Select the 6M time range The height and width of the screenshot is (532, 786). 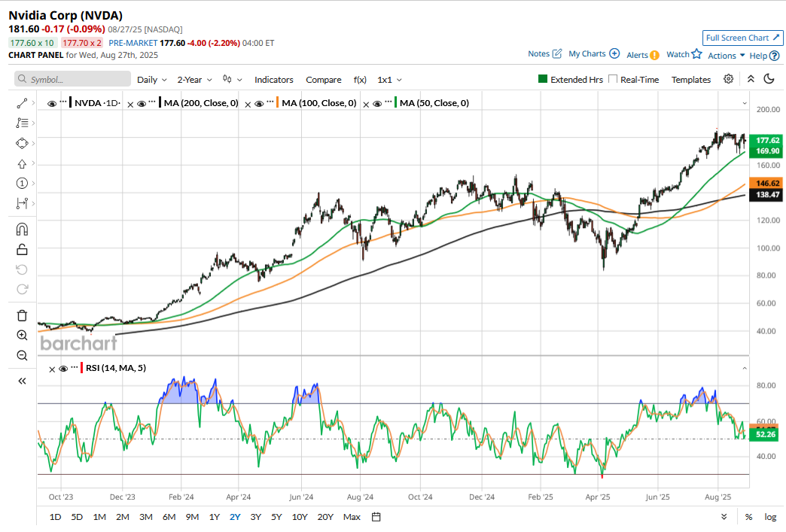[169, 517]
